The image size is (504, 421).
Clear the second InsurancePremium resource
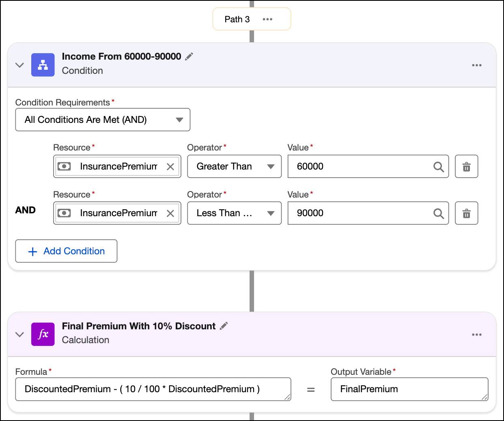click(170, 213)
